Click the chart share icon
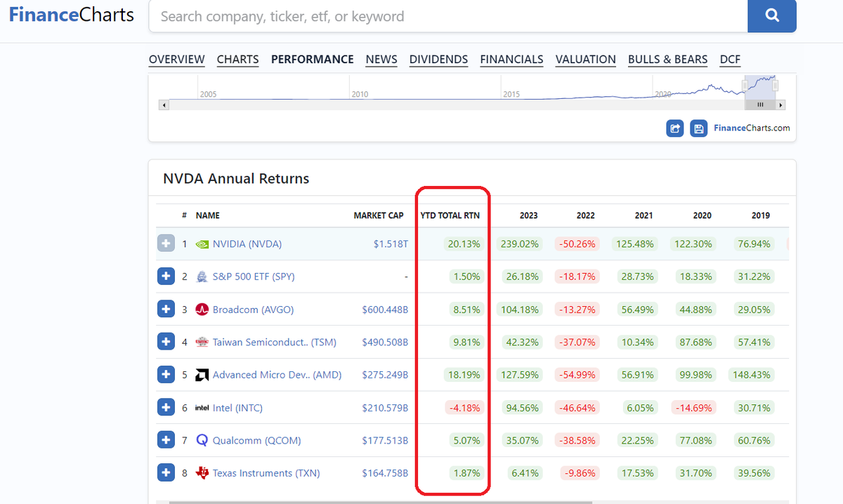Viewport: 843px width, 504px height. (675, 128)
